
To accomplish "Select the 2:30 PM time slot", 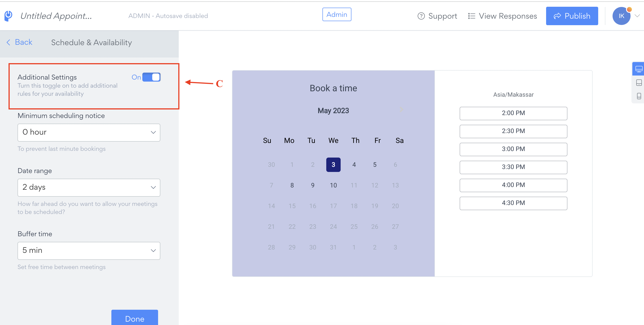I will (x=513, y=131).
